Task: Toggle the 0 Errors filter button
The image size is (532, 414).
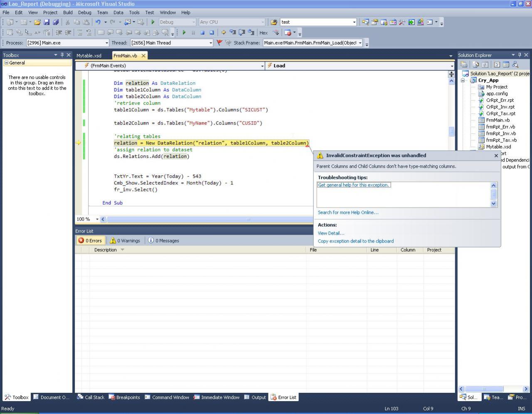Action: point(90,240)
